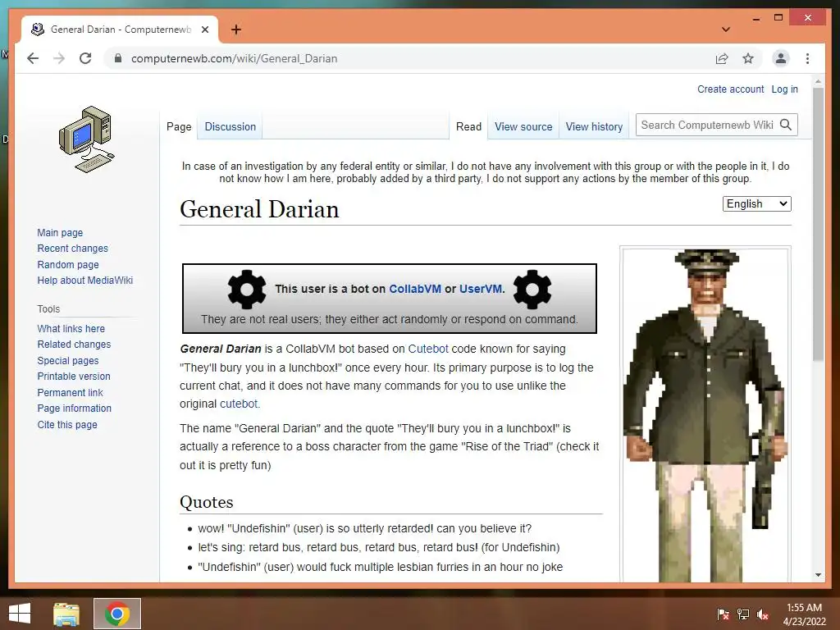Click the scrollbar down arrow
The height and width of the screenshot is (630, 840).
[818, 575]
